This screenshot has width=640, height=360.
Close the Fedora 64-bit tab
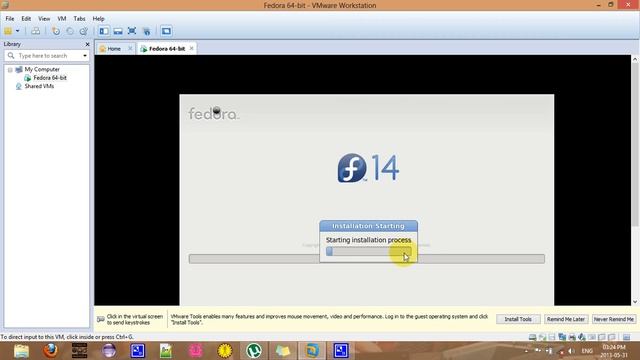191,48
